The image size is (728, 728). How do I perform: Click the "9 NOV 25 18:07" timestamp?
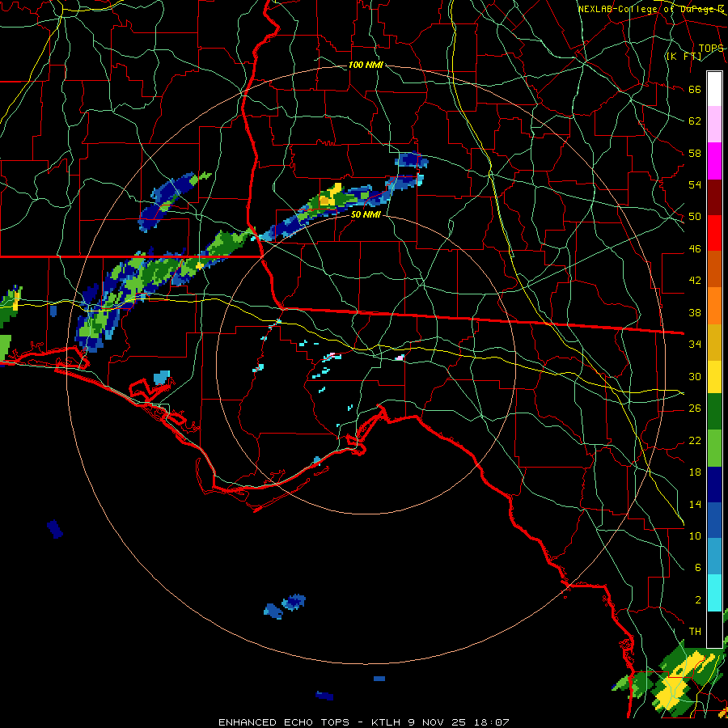tap(459, 722)
